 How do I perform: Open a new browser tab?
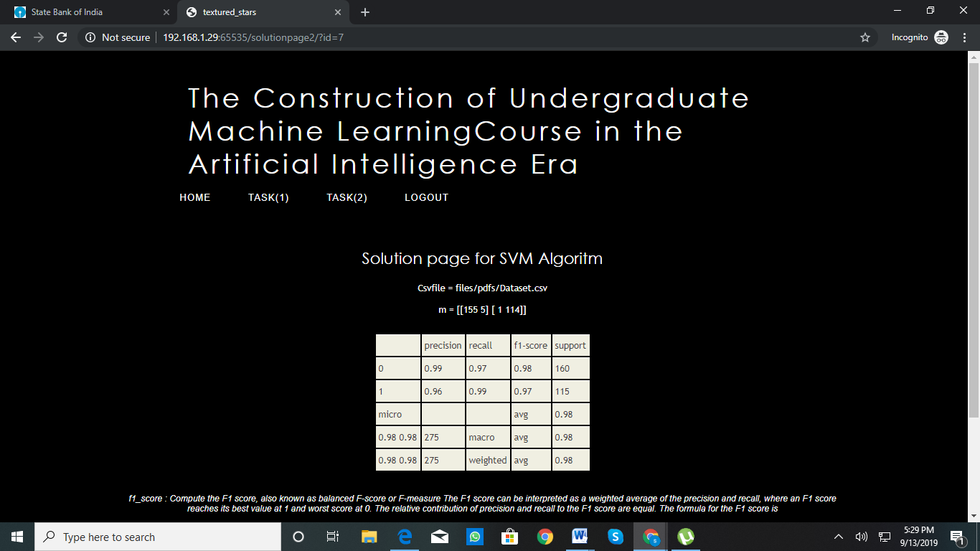coord(365,12)
